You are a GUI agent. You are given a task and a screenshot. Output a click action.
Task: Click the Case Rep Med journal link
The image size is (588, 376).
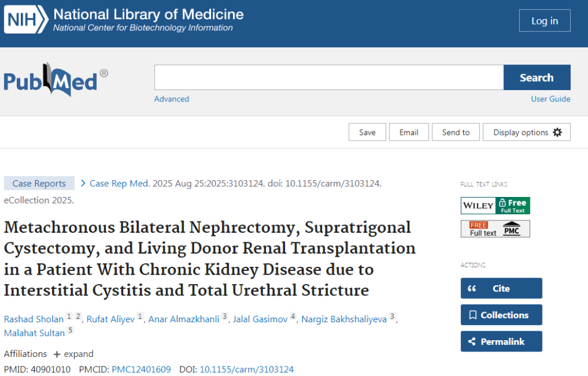point(120,183)
